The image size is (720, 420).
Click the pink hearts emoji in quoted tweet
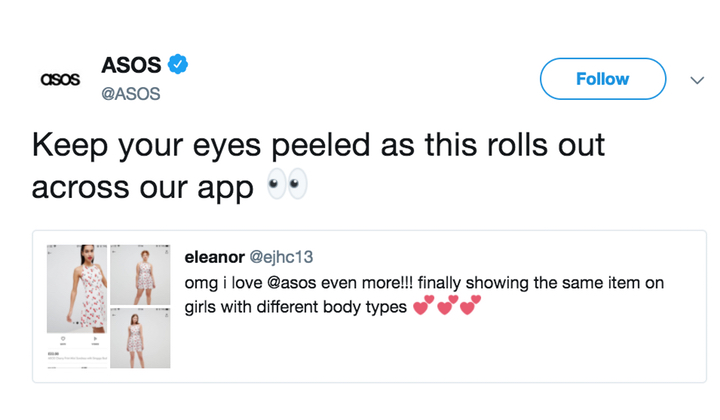pos(447,306)
